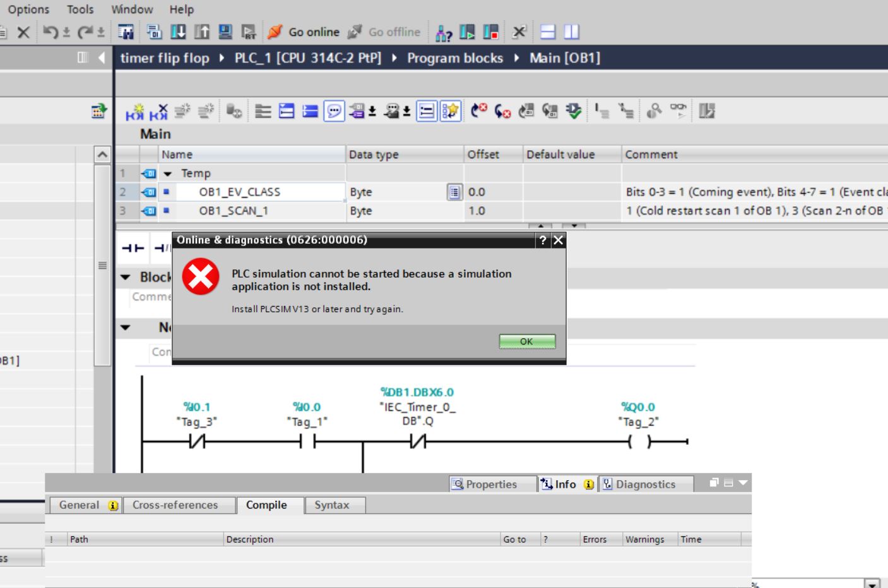Select the Tag_3 normally closed contact
Image resolution: width=888 pixels, height=588 pixels.
(x=197, y=442)
